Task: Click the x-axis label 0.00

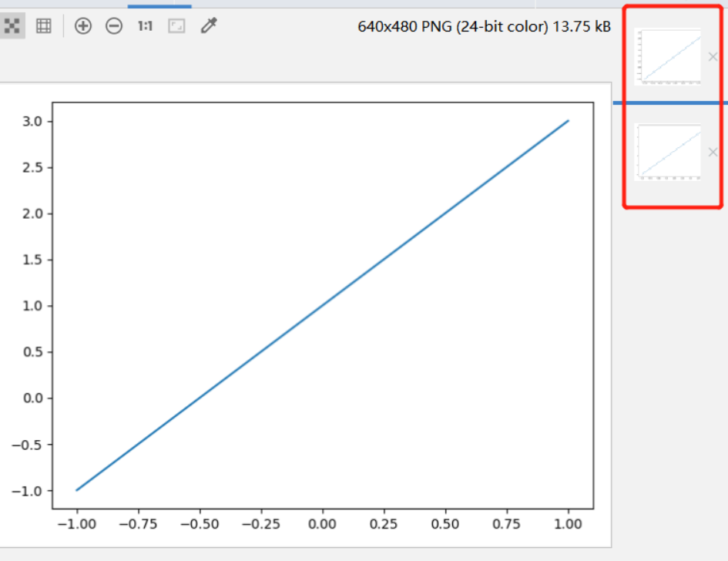Action: 322,524
